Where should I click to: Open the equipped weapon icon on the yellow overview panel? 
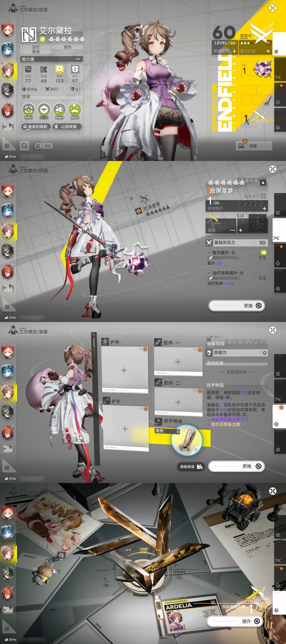[263, 69]
